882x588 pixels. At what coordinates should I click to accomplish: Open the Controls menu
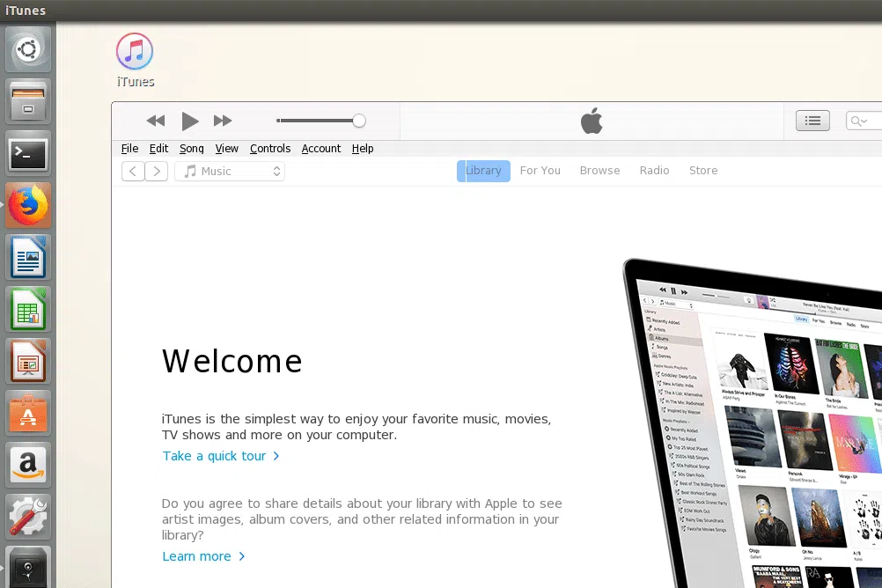coord(269,149)
